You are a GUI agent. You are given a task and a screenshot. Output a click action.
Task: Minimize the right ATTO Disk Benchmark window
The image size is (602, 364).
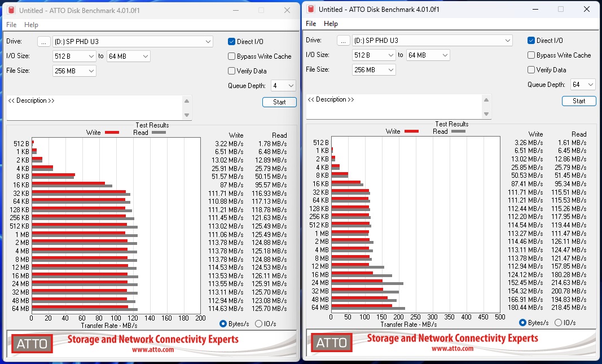(535, 9)
